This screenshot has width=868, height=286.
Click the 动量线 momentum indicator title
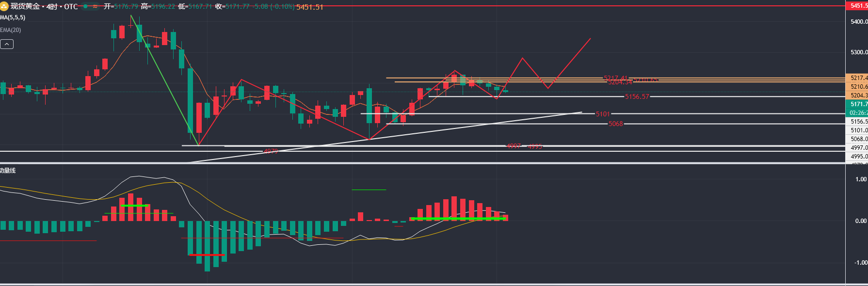8,171
